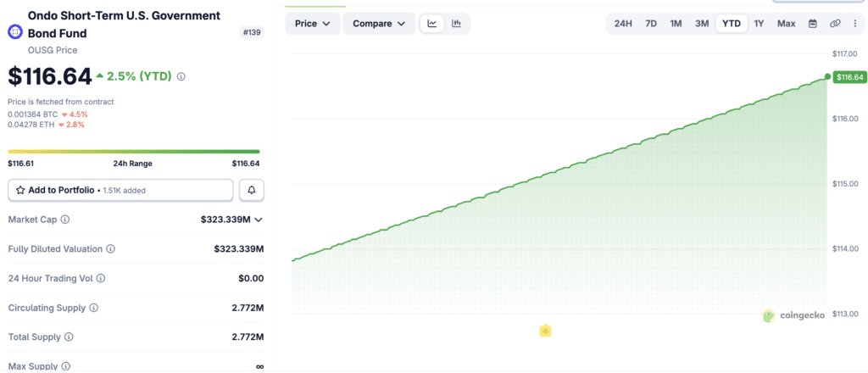Select the 7D time range
868x373 pixels.
(651, 23)
